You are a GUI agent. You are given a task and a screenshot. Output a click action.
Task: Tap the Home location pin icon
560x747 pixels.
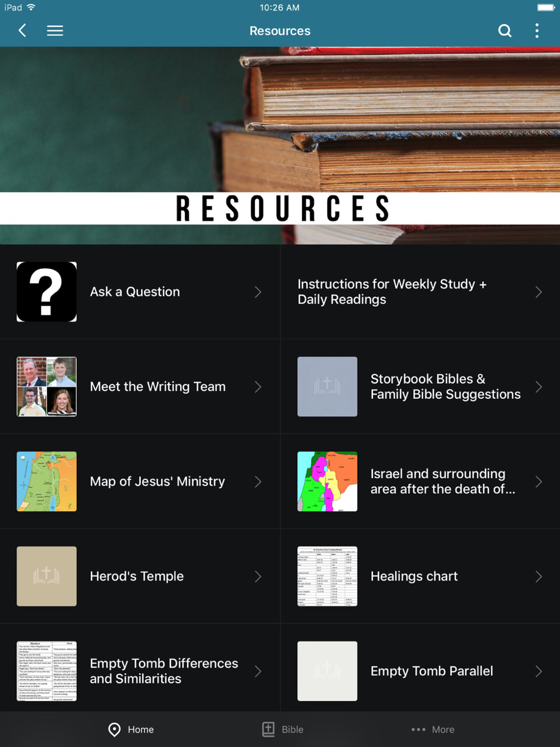coord(114,729)
